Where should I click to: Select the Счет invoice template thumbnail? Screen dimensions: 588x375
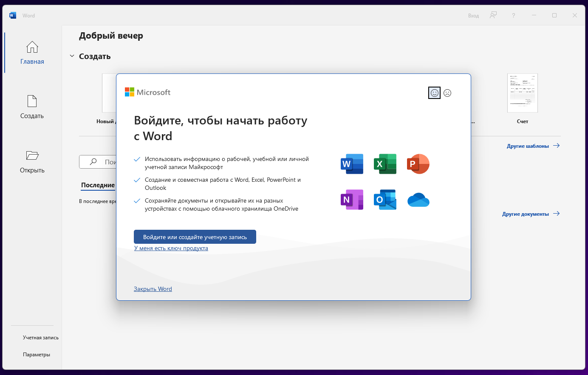523,93
